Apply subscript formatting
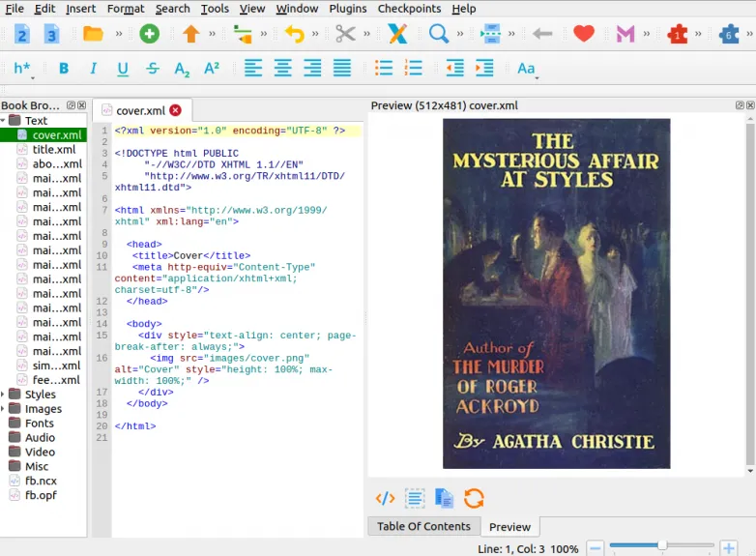756x556 pixels. tap(182, 70)
